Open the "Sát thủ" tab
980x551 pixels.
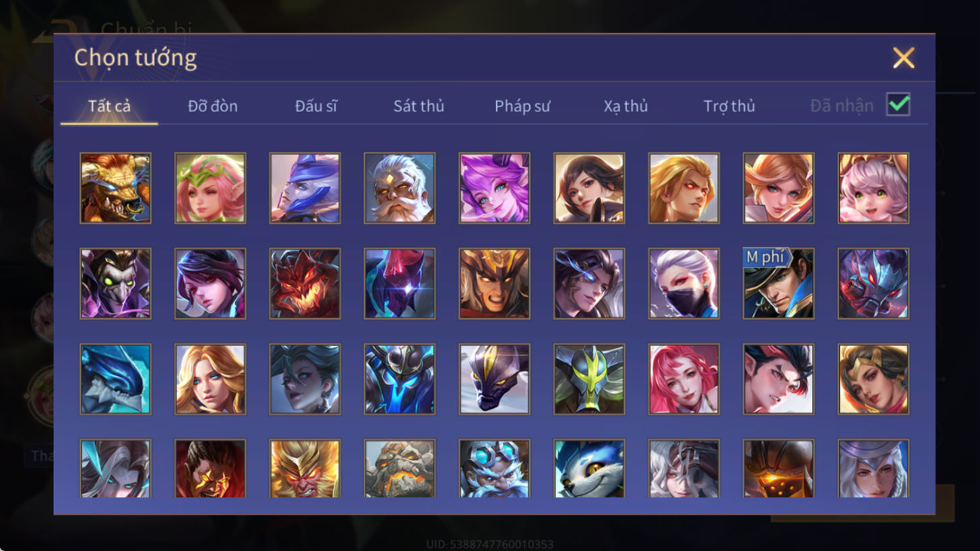click(419, 106)
